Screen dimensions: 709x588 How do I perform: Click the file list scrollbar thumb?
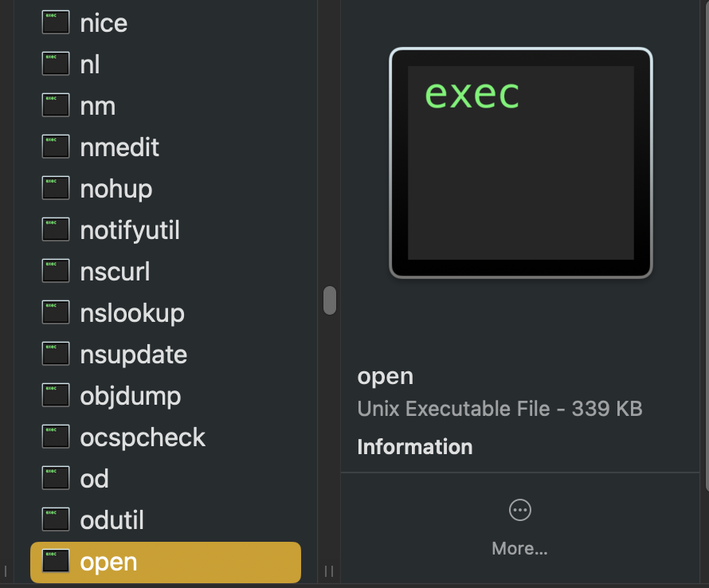tap(329, 300)
